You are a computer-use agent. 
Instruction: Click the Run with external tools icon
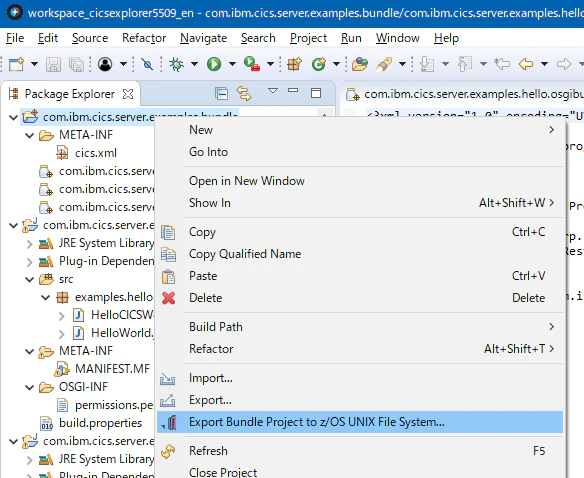(x=252, y=64)
